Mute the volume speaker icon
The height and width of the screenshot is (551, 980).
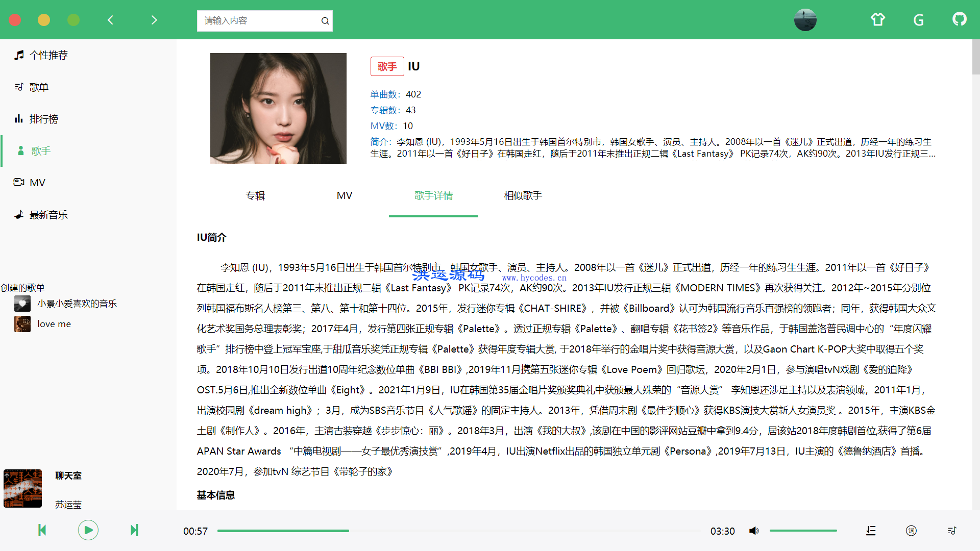click(x=754, y=531)
